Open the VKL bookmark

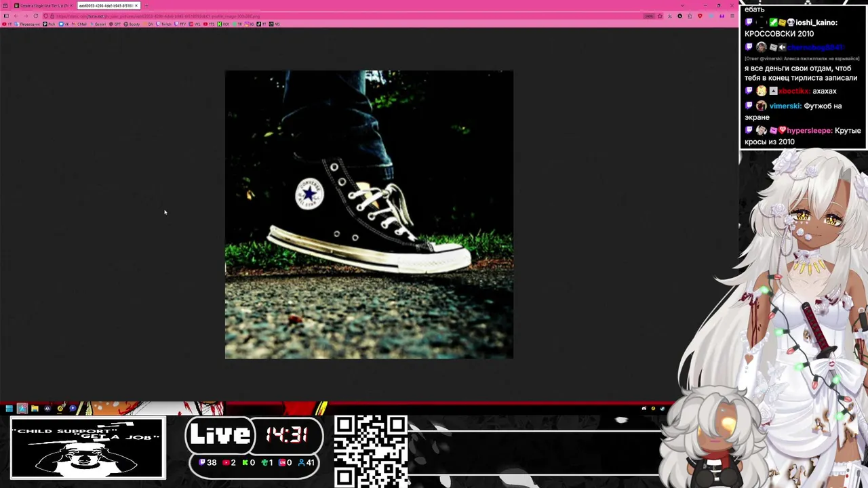point(195,24)
